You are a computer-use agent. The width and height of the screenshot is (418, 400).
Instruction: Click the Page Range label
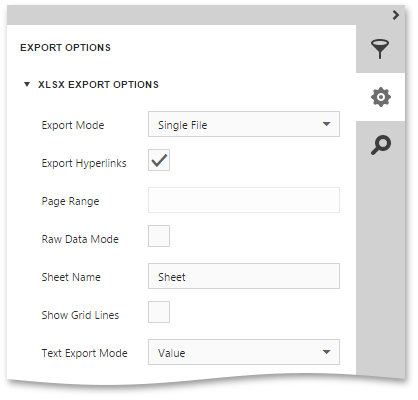[x=70, y=201]
